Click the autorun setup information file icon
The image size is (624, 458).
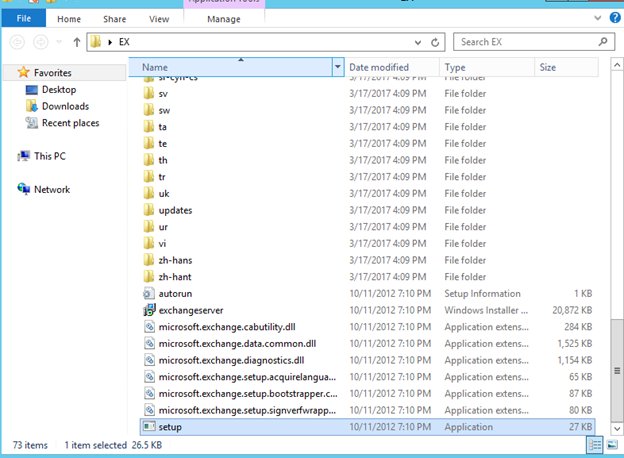click(149, 294)
